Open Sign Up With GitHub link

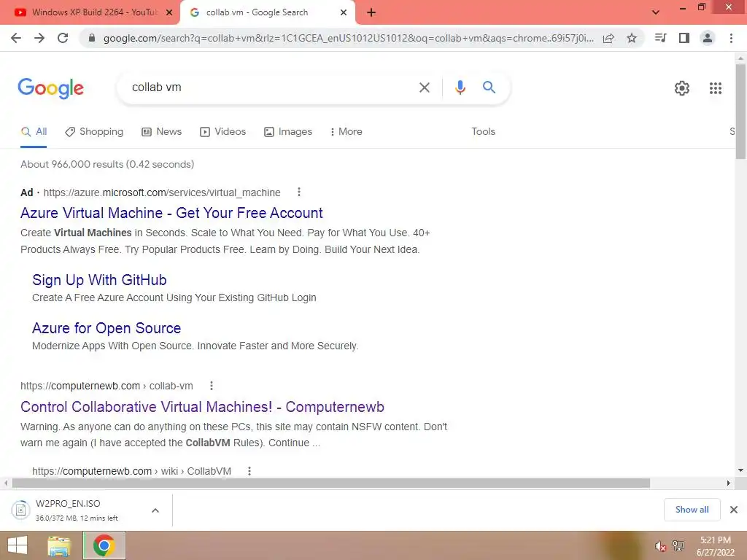99,280
